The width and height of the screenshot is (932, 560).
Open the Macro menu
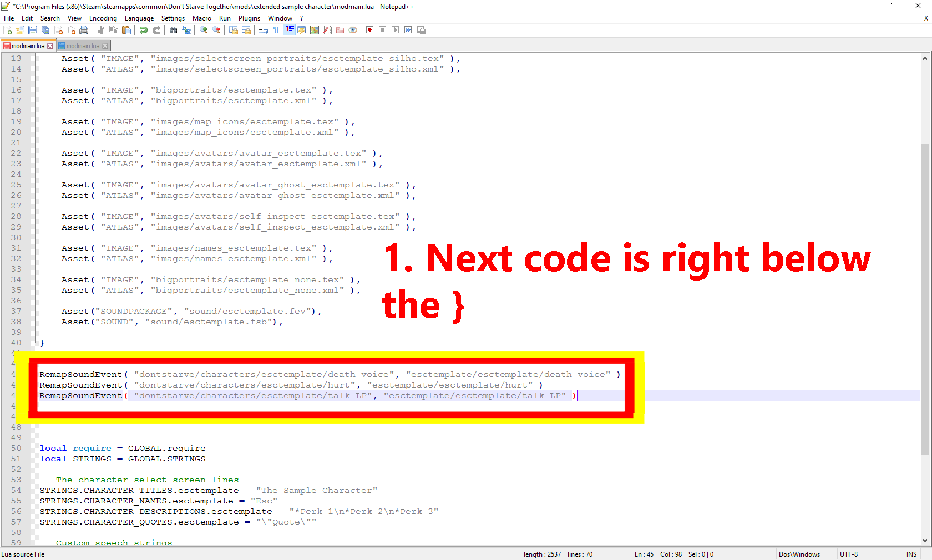pos(202,18)
